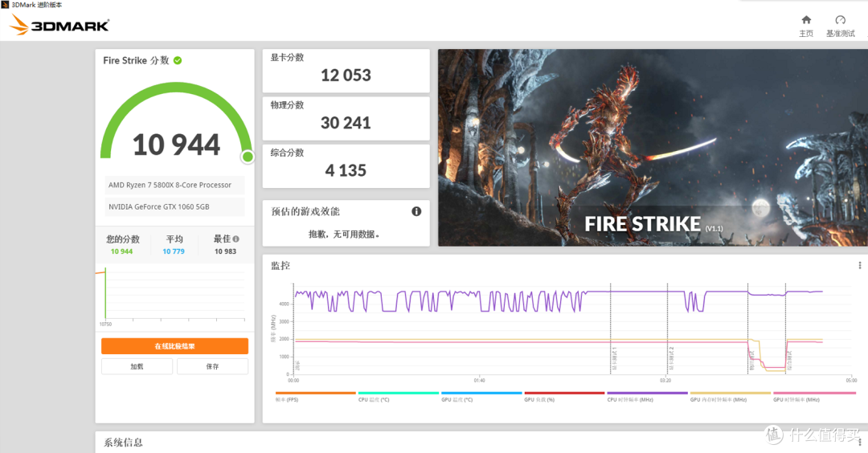Click the 03:20 timeline marker on chart

click(x=665, y=381)
